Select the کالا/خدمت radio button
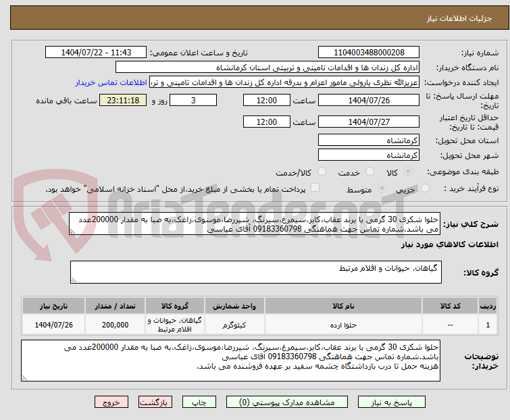The image size is (510, 420). [322, 172]
